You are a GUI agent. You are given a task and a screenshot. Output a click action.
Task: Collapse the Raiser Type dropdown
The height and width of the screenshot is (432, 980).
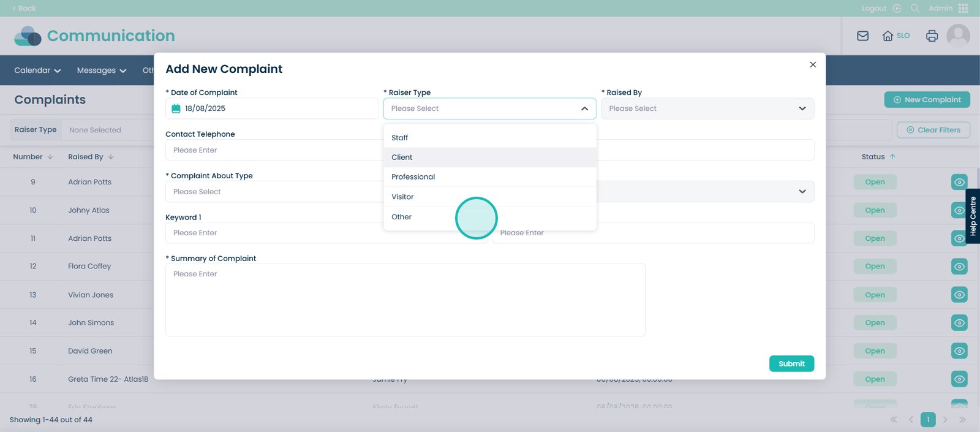tap(584, 109)
